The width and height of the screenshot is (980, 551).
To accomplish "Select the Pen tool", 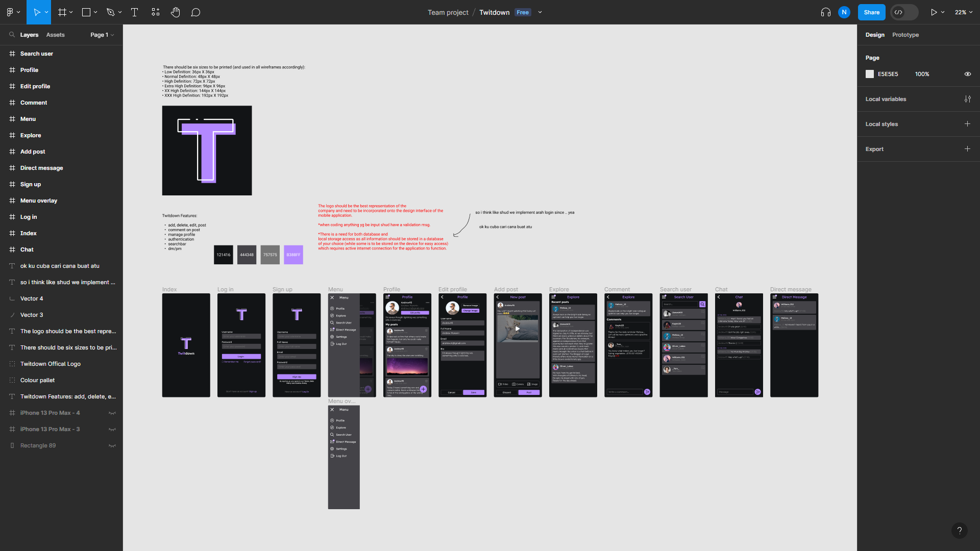I will [x=111, y=12].
